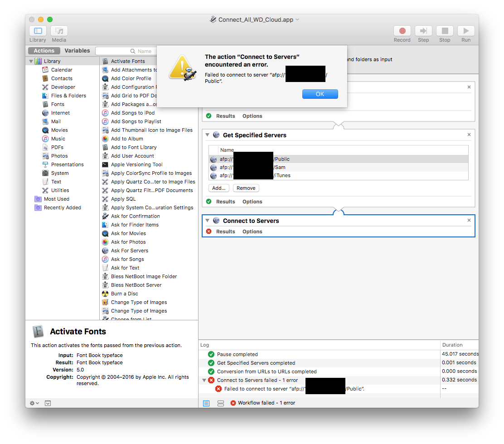The image size is (504, 444).
Task: Select the Ask for Photos action
Action: pos(128,242)
